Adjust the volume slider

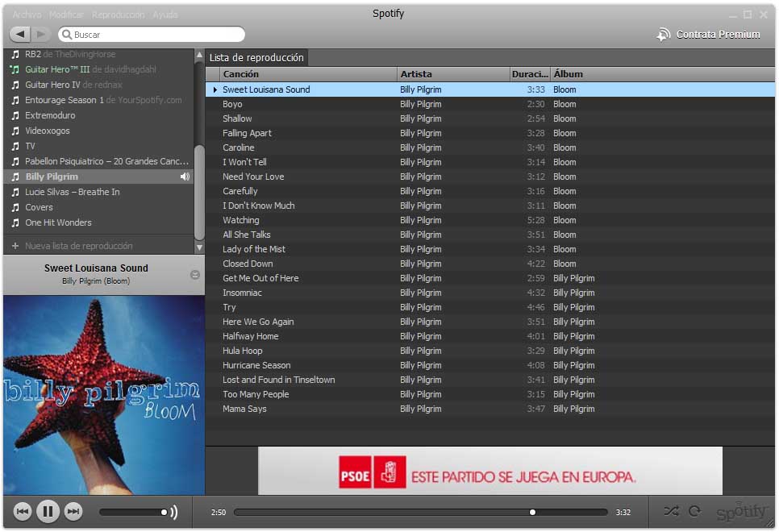(133, 512)
